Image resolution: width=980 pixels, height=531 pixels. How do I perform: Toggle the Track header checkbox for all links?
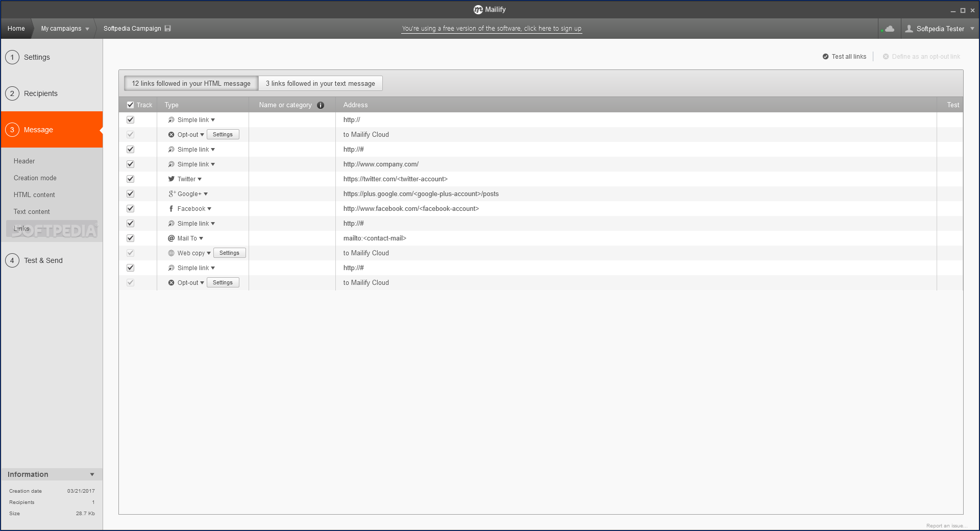pyautogui.click(x=130, y=105)
